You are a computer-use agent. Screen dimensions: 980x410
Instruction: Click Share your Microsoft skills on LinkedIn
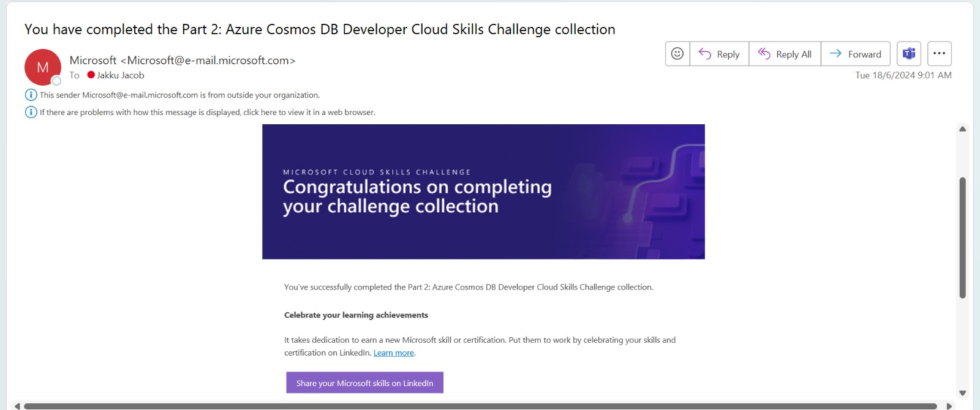coord(364,383)
